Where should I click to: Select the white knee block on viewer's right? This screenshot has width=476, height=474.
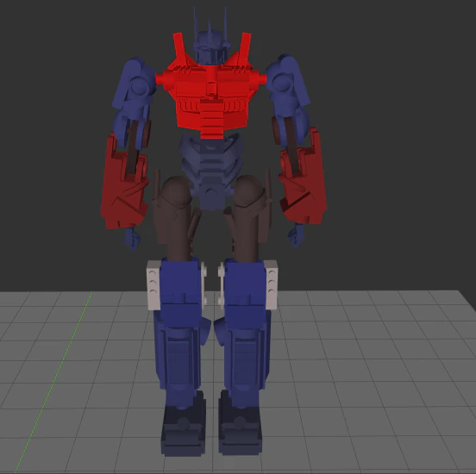272,284
